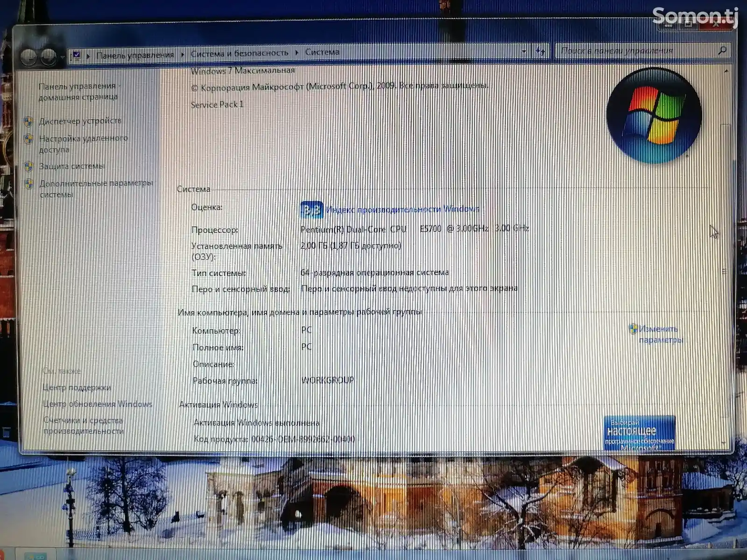Click the Back navigation arrow button
The image size is (747, 560).
(x=29, y=57)
